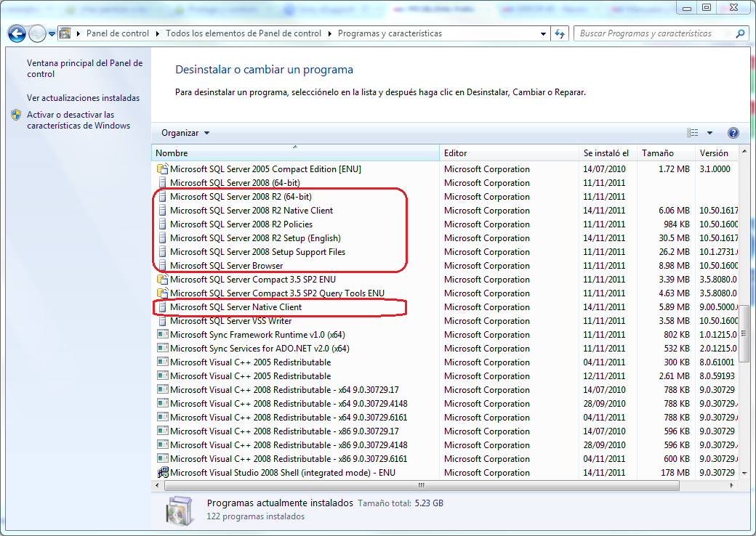Click icon of Sync Framework Runtime v1.0 (x64)
This screenshot has height=536, width=756.
point(163,334)
